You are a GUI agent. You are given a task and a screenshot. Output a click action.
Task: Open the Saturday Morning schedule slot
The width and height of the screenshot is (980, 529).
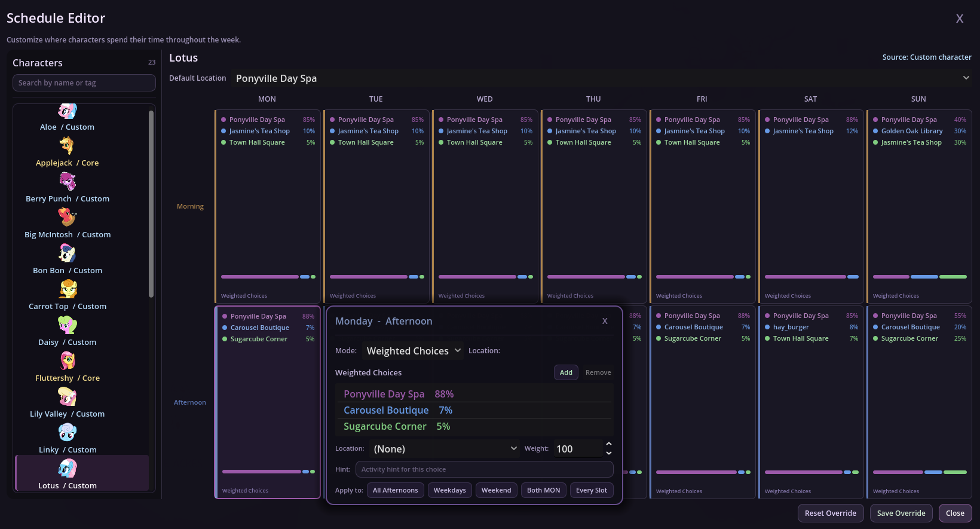tap(811, 206)
